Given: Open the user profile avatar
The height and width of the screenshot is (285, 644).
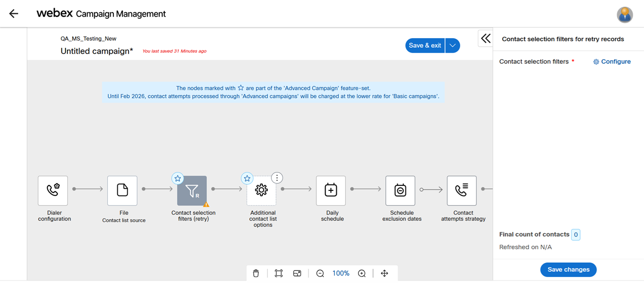Looking at the screenshot, I should 625,15.
